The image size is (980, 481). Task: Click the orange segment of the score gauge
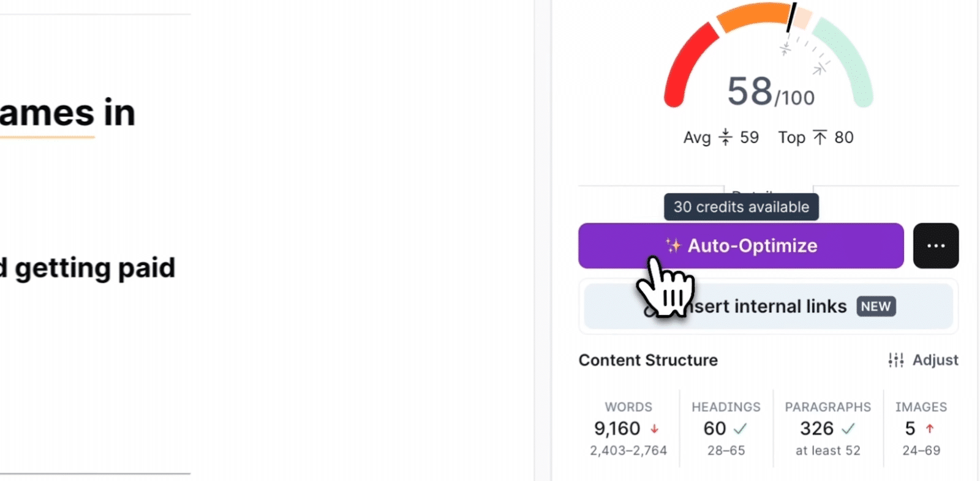coord(753,16)
